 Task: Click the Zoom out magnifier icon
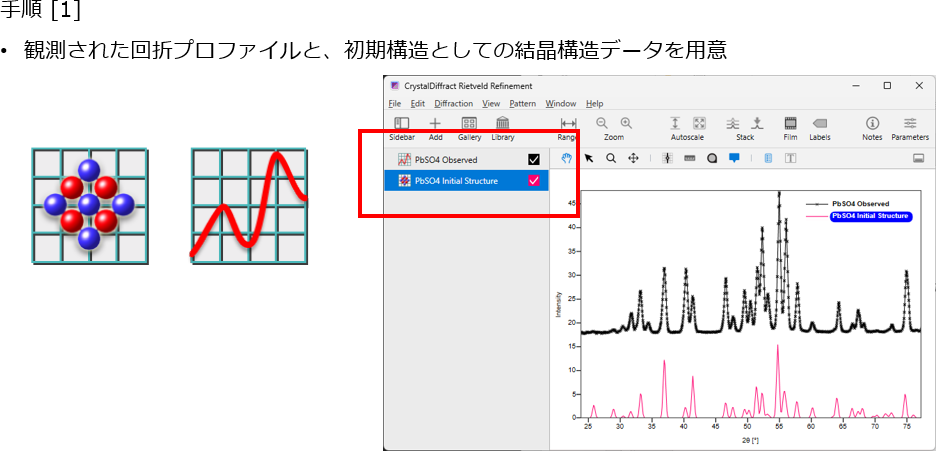click(x=602, y=122)
